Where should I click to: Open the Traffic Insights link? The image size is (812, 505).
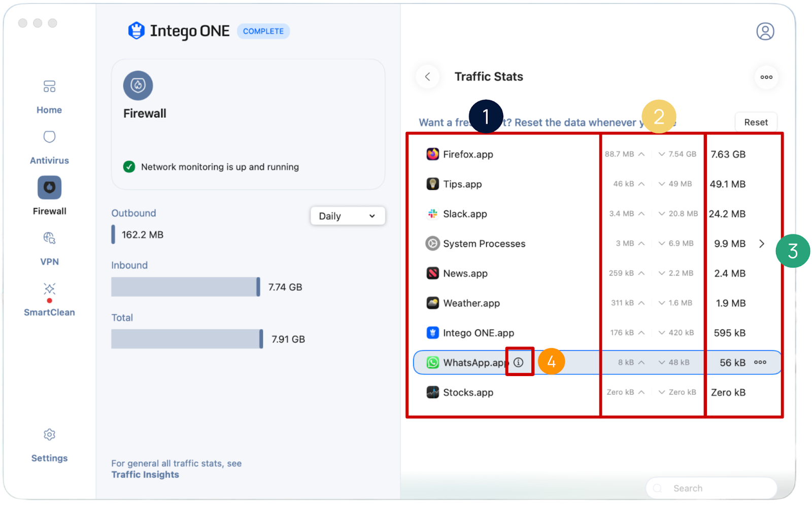145,475
